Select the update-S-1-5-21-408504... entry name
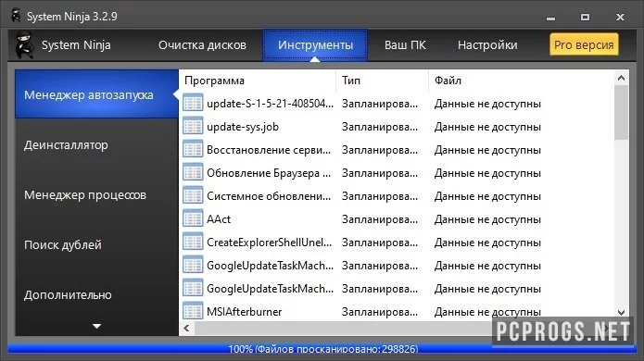Screen dimensions: 644x361 pos(270,104)
